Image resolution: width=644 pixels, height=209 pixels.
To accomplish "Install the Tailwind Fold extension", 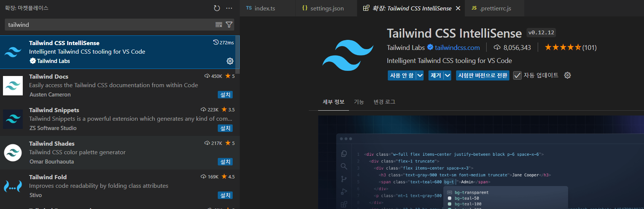I will click(x=225, y=195).
